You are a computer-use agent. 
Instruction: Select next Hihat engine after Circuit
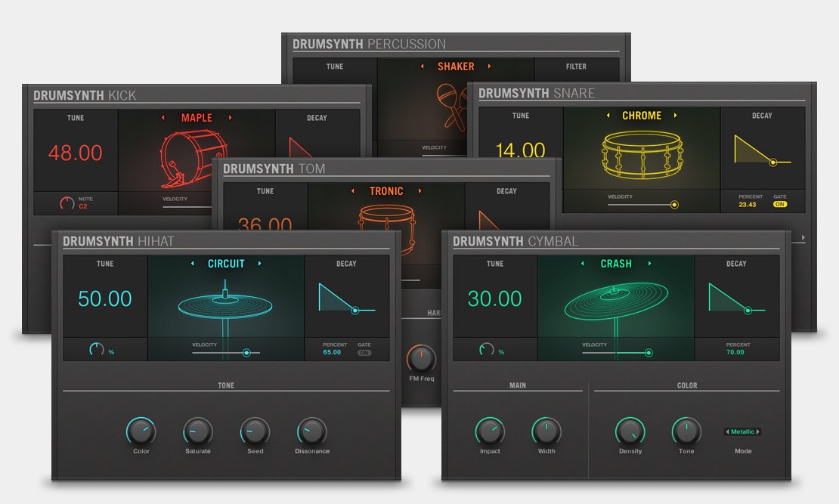tap(260, 264)
